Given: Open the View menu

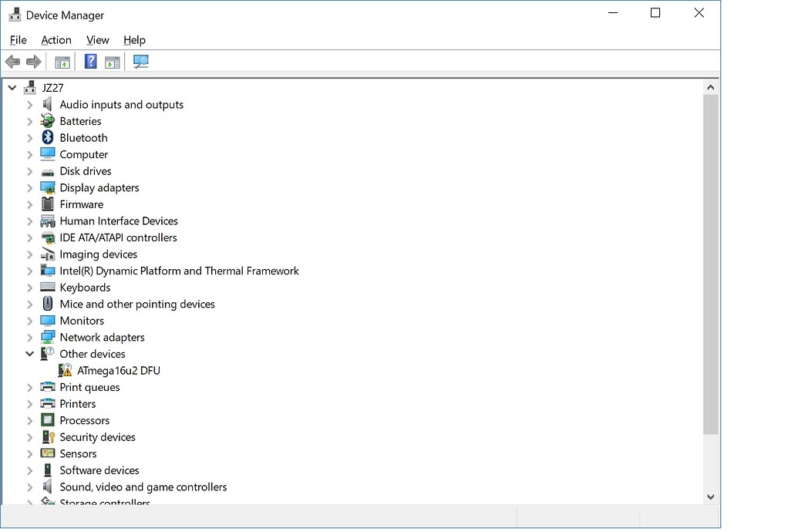Looking at the screenshot, I should 97,39.
